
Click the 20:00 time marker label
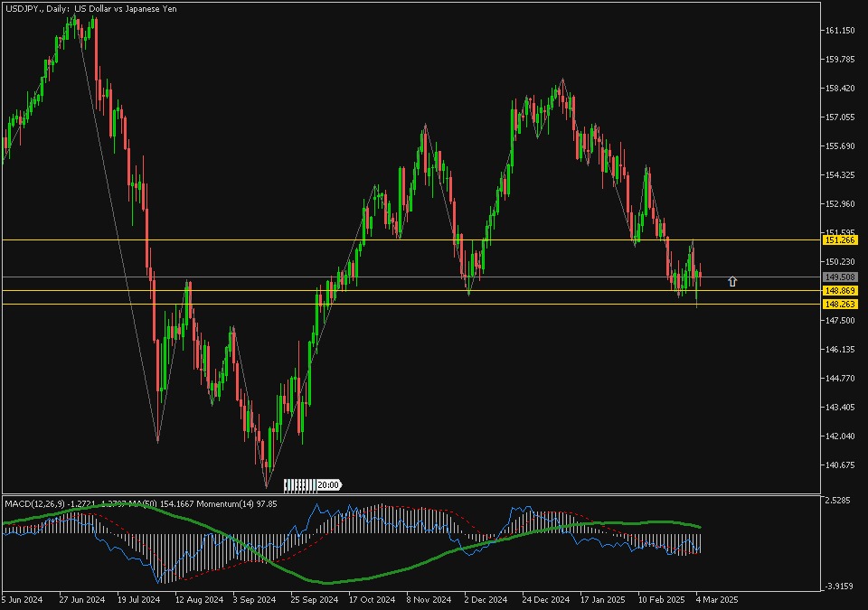327,485
